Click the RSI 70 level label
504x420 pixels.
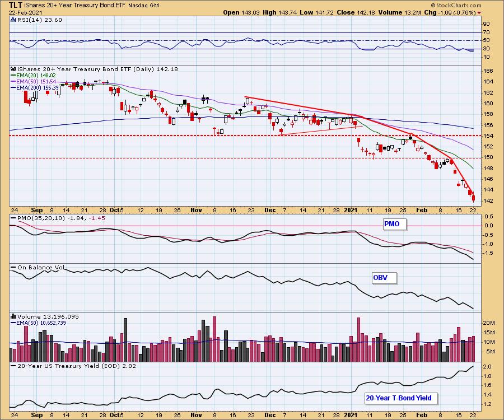tap(486, 32)
